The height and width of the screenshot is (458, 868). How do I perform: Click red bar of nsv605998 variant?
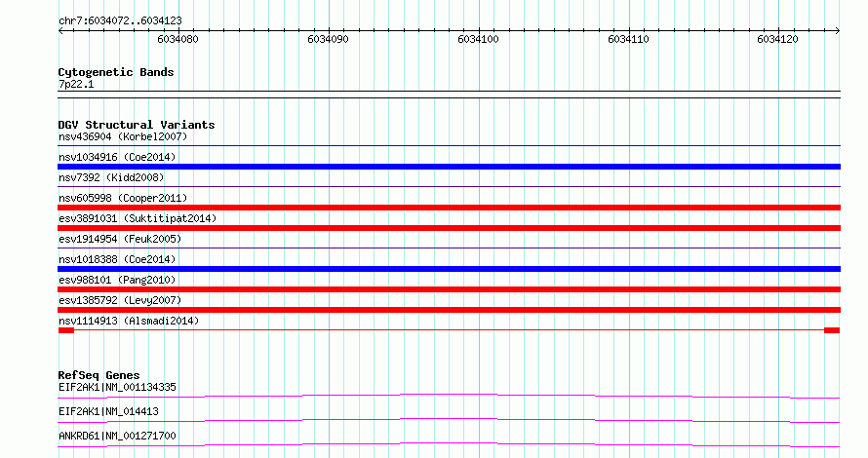[x=449, y=208]
